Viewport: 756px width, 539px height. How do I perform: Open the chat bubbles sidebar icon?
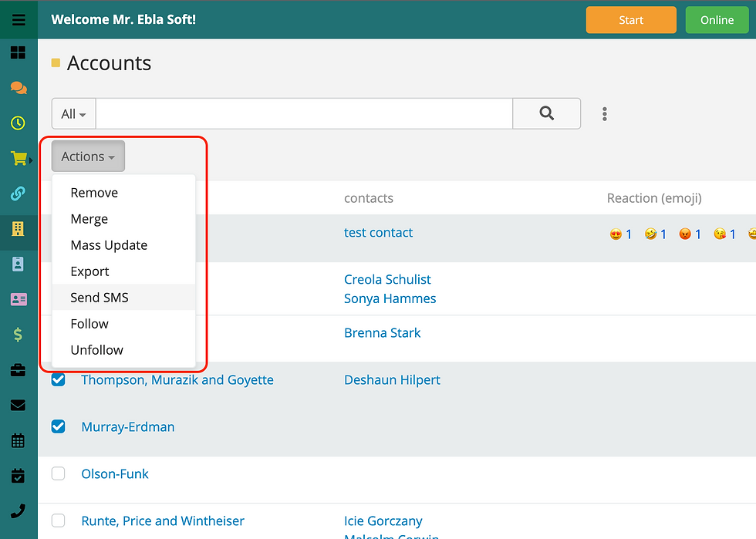[x=19, y=88]
